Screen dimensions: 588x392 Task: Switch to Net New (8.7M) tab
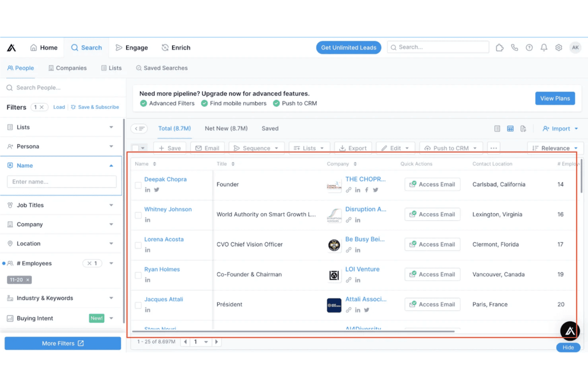226,128
